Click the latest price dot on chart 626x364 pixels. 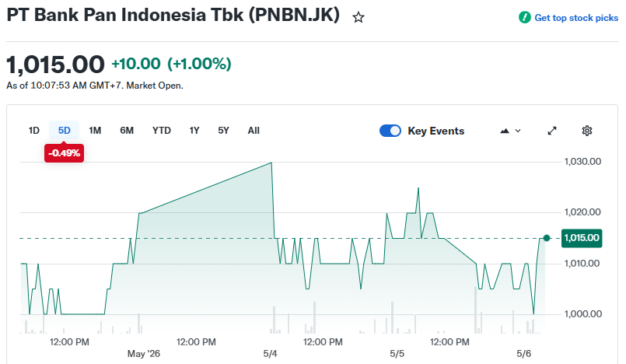pos(547,238)
